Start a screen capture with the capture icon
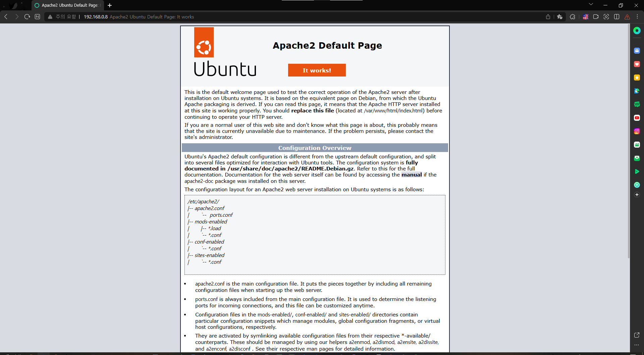This screenshot has width=644, height=355. [x=606, y=17]
